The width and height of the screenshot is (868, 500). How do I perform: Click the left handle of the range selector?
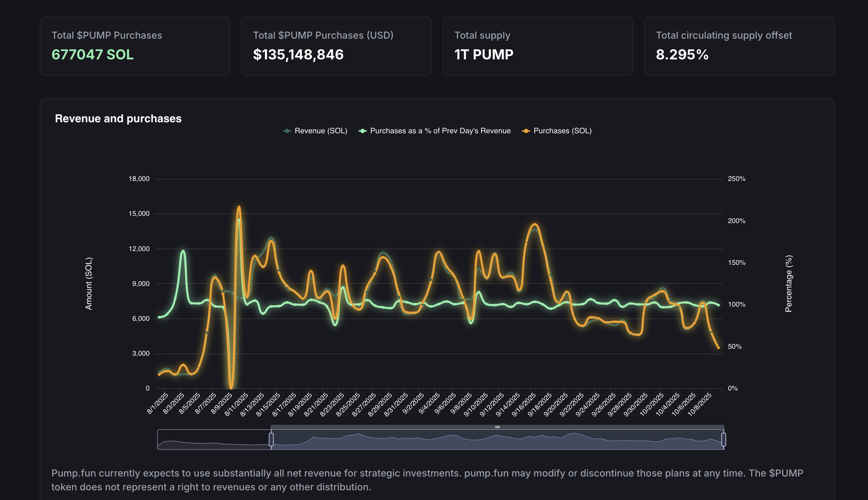pyautogui.click(x=271, y=439)
